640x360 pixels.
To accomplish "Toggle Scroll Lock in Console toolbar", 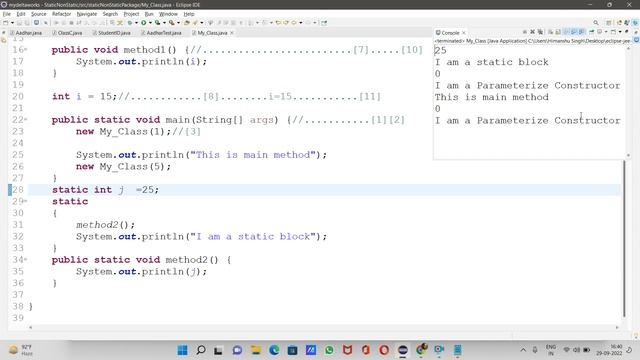I will [558, 32].
